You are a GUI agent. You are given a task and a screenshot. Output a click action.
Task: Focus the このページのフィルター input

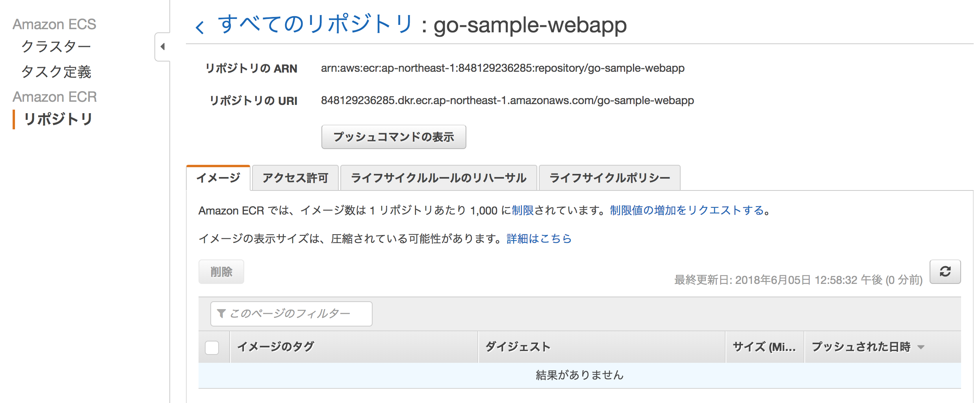(291, 314)
